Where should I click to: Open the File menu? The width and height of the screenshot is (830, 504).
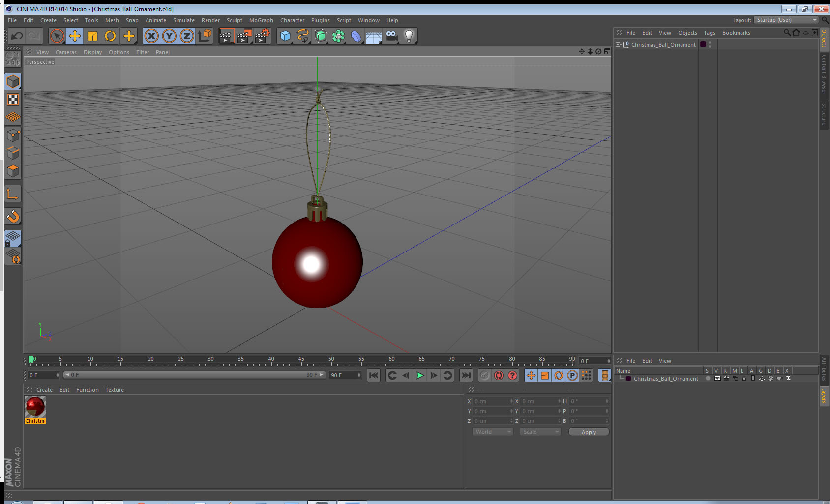click(x=12, y=20)
